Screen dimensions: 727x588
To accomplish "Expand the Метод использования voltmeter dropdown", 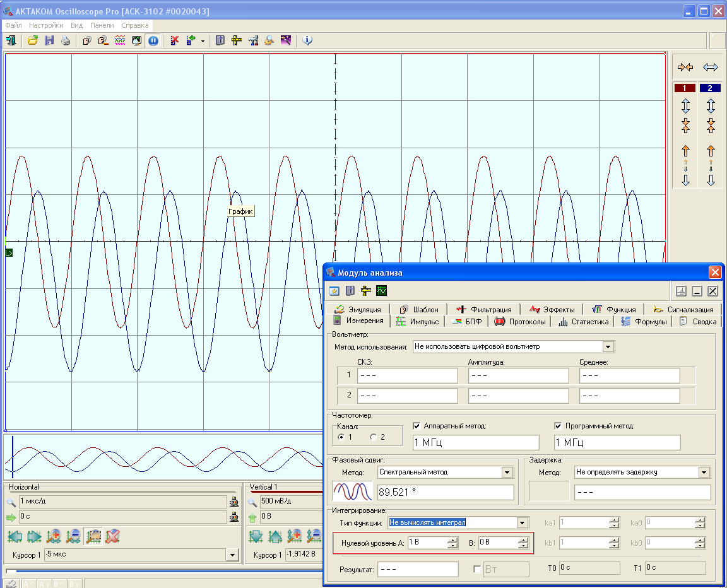I will (608, 346).
